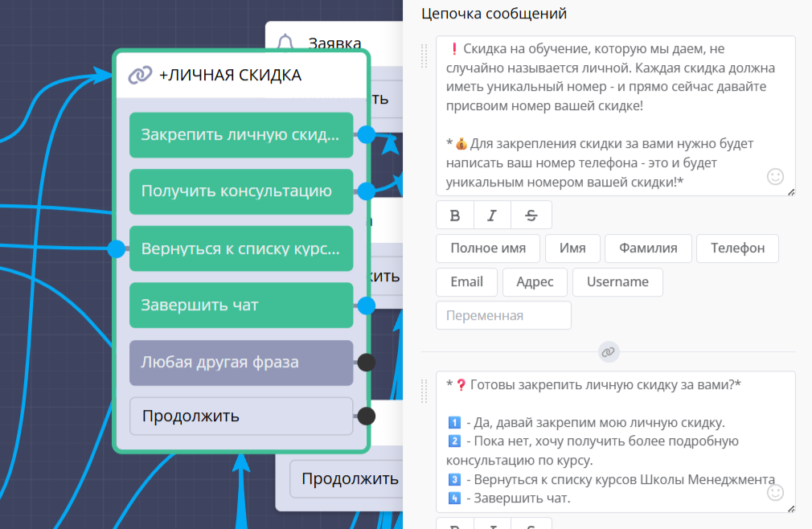Click the Переменная input field

pos(503,316)
